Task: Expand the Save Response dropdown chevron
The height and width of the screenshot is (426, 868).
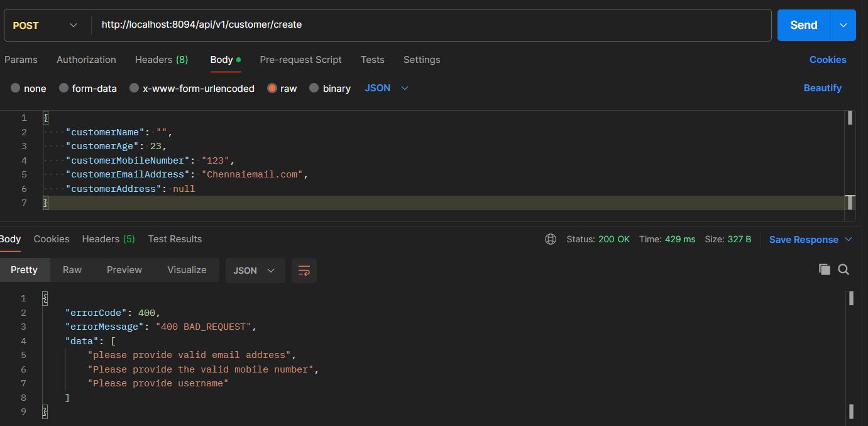Action: 849,240
